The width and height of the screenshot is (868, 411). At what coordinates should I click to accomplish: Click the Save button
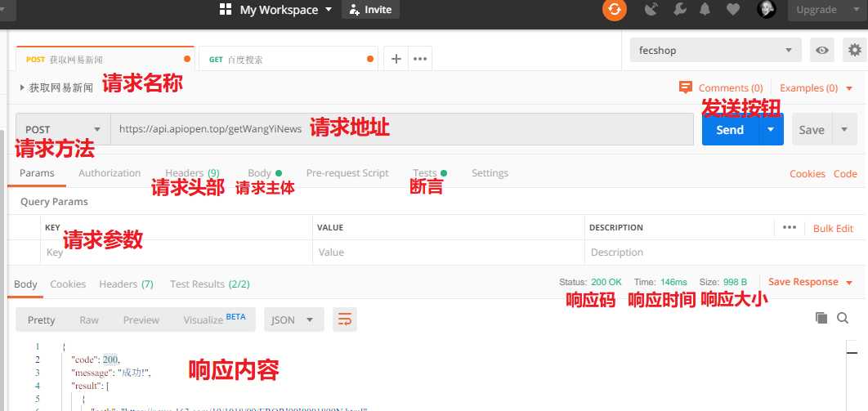click(x=812, y=129)
